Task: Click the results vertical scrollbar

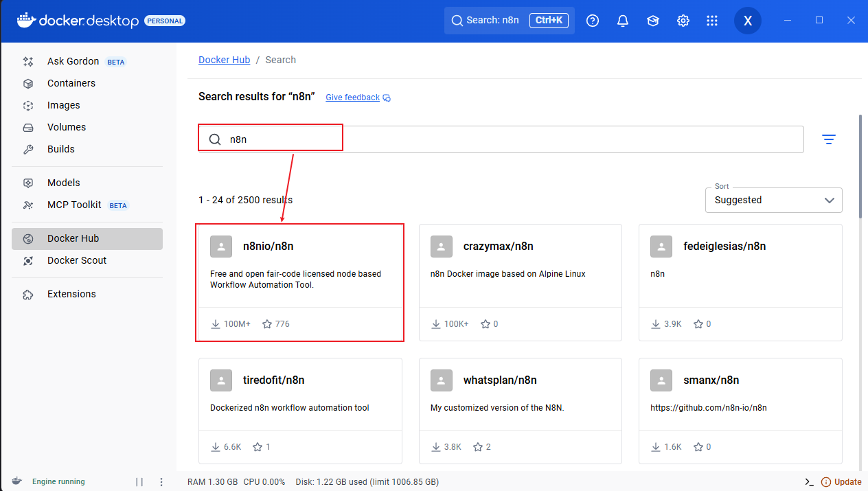Action: [x=860, y=167]
